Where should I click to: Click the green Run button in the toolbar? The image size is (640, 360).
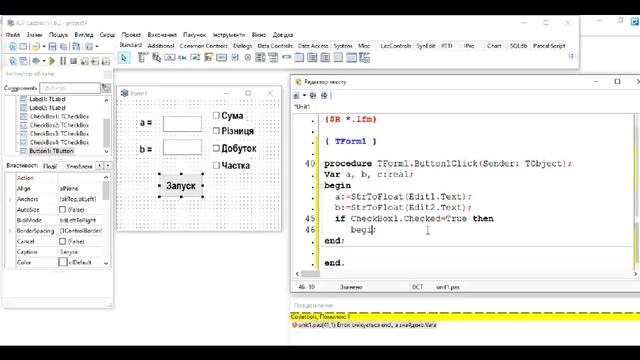click(x=52, y=61)
